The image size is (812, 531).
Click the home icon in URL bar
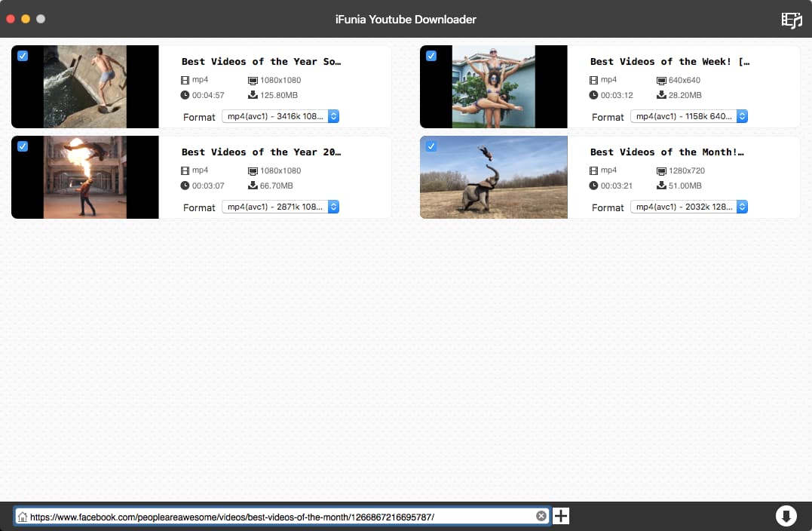pos(23,517)
